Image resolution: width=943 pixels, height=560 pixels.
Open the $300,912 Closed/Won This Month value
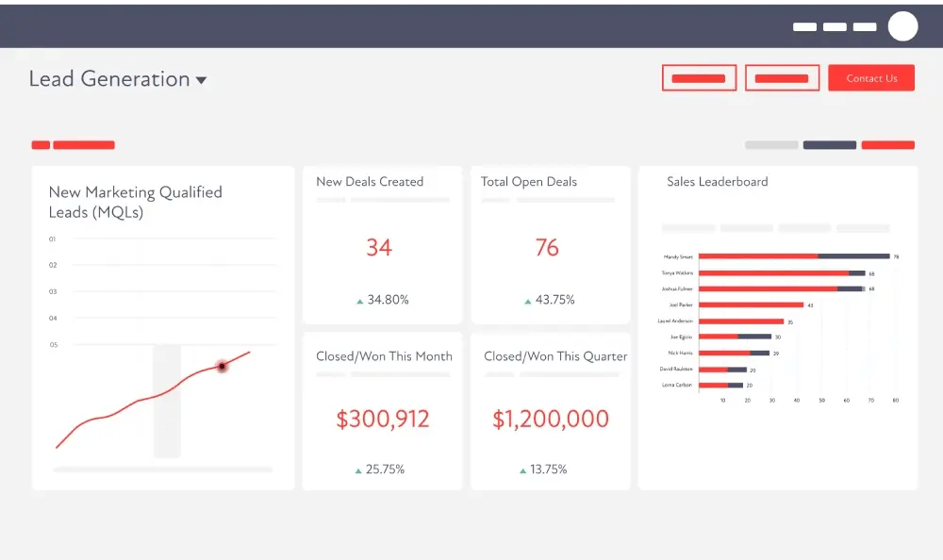click(x=382, y=420)
